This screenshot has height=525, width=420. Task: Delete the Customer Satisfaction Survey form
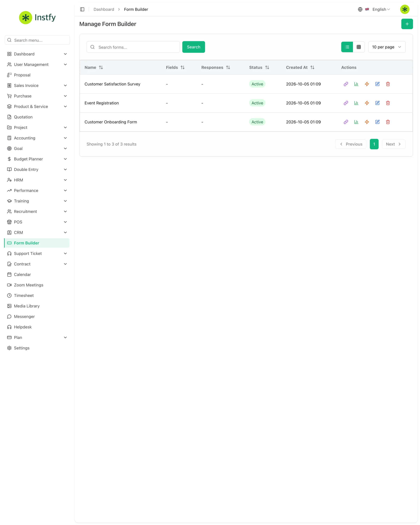pyautogui.click(x=388, y=84)
